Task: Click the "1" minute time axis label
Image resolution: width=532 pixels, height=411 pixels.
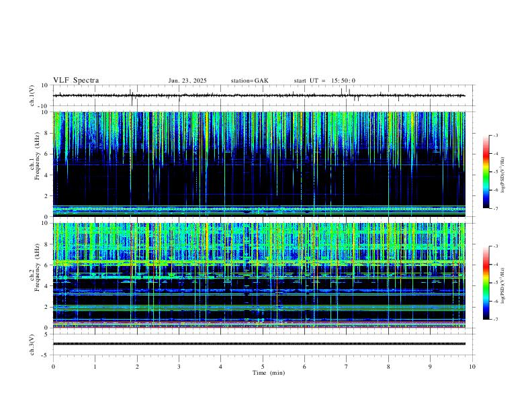Action: click(x=95, y=367)
